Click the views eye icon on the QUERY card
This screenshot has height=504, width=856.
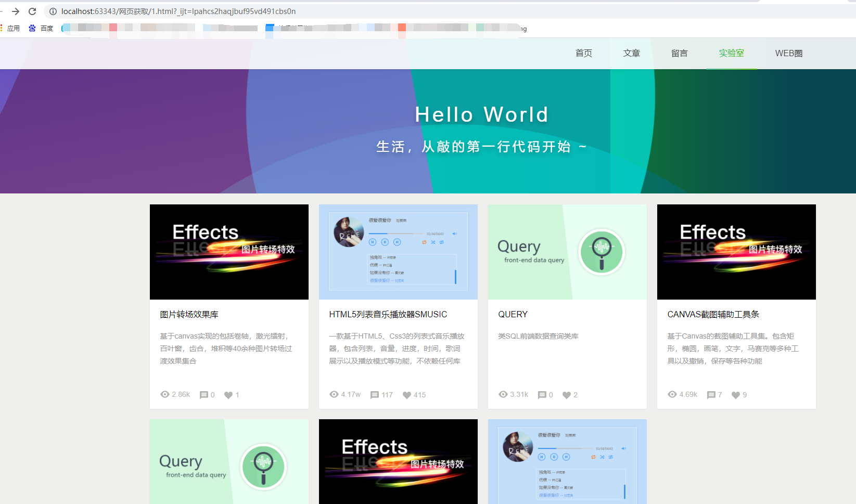tap(503, 394)
